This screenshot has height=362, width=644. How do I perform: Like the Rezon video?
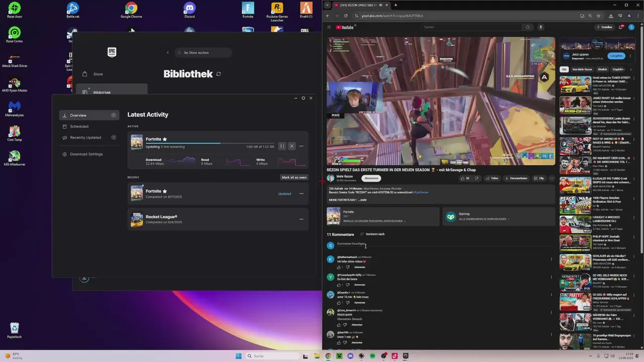(465, 178)
